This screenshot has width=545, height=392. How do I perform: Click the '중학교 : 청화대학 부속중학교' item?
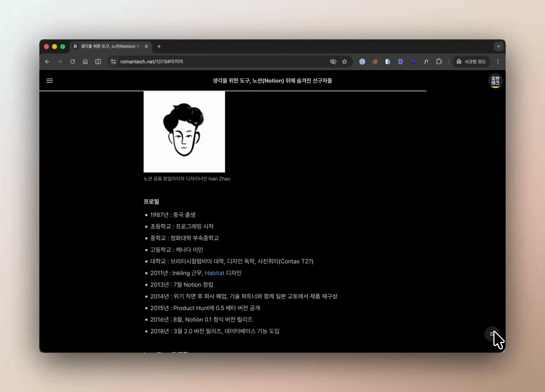[x=184, y=238]
